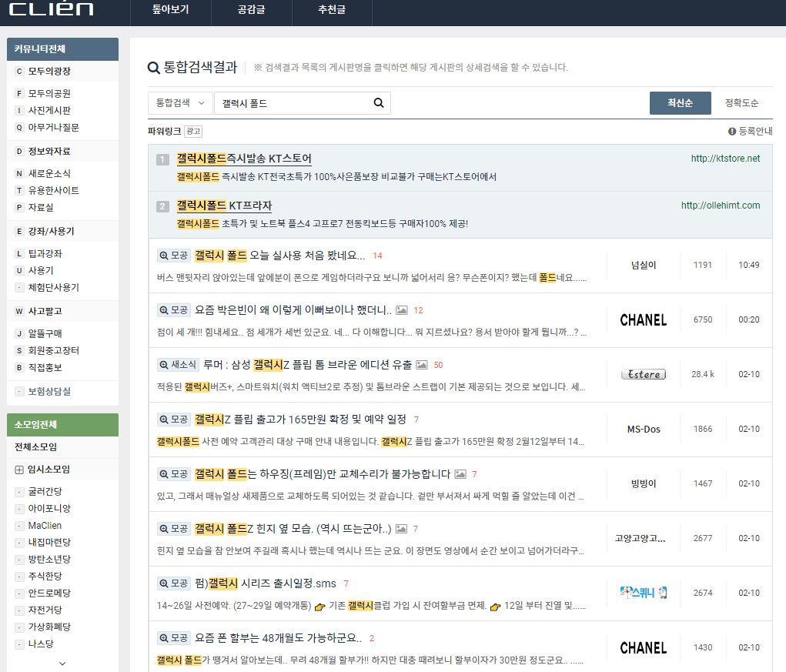
Task: Open the 방탄소년당 소모임
Action: point(49,560)
